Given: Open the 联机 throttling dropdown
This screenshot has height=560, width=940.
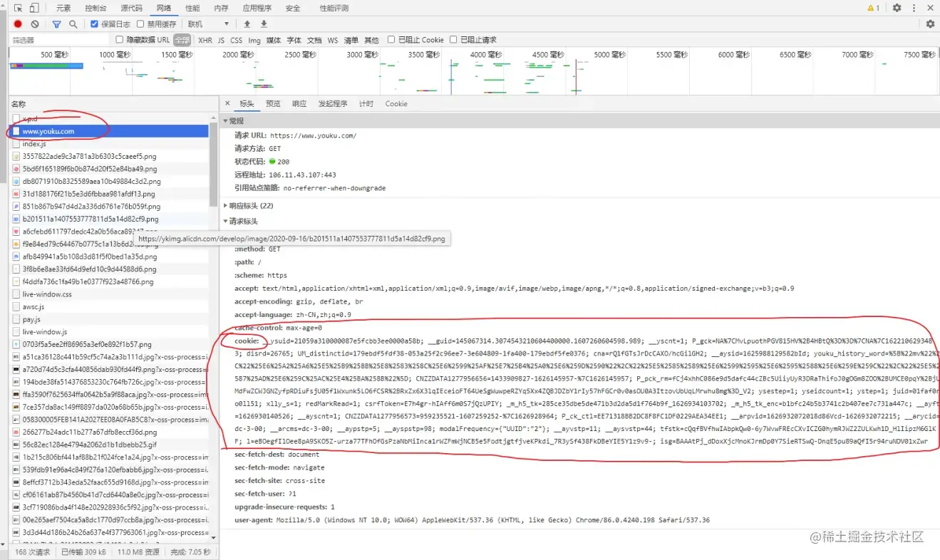Looking at the screenshot, I should tap(208, 24).
